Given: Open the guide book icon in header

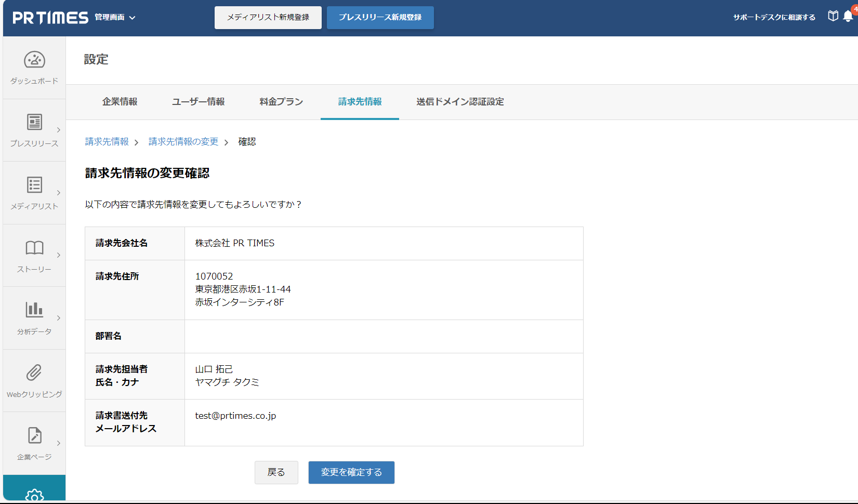Looking at the screenshot, I should (833, 16).
